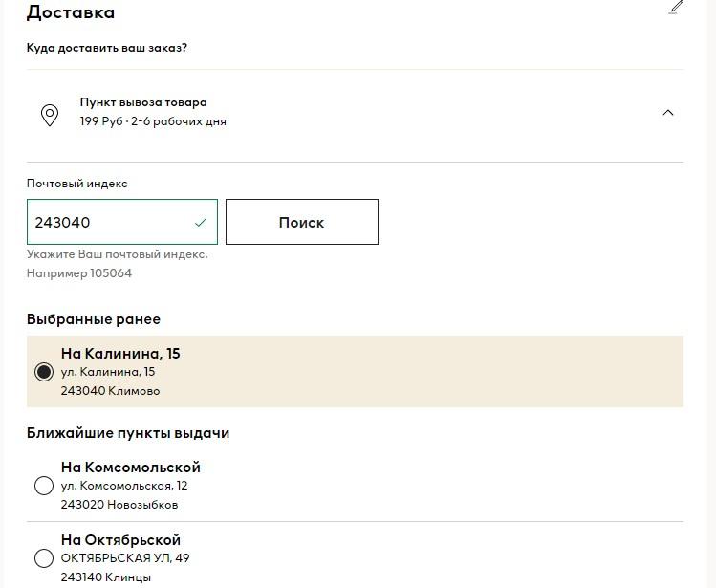716x588 pixels.
Task: Select the На Октябрьской radio button
Action: tap(44, 558)
